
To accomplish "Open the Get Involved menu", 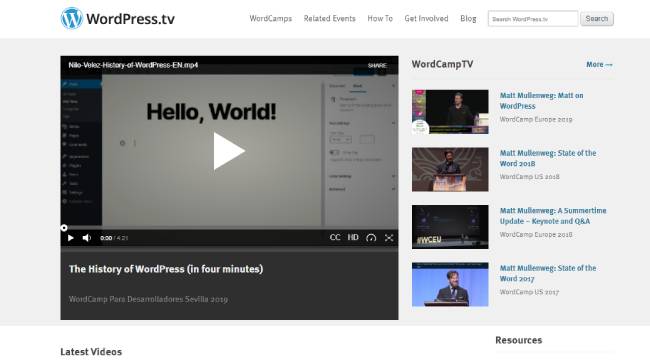I will coord(426,19).
